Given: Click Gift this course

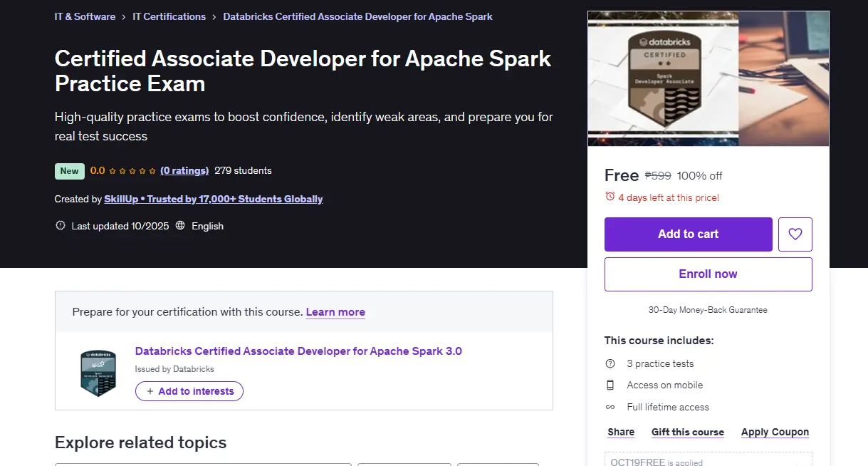Looking at the screenshot, I should [x=688, y=432].
